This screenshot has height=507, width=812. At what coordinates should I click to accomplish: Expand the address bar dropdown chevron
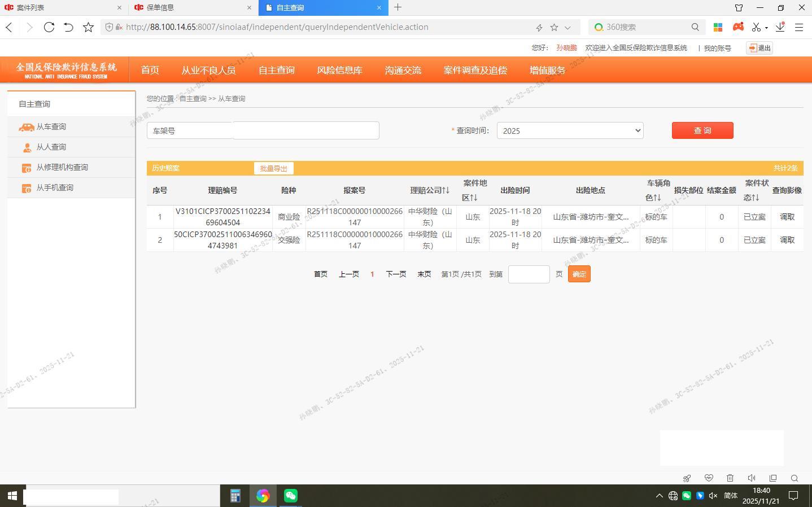567,27
